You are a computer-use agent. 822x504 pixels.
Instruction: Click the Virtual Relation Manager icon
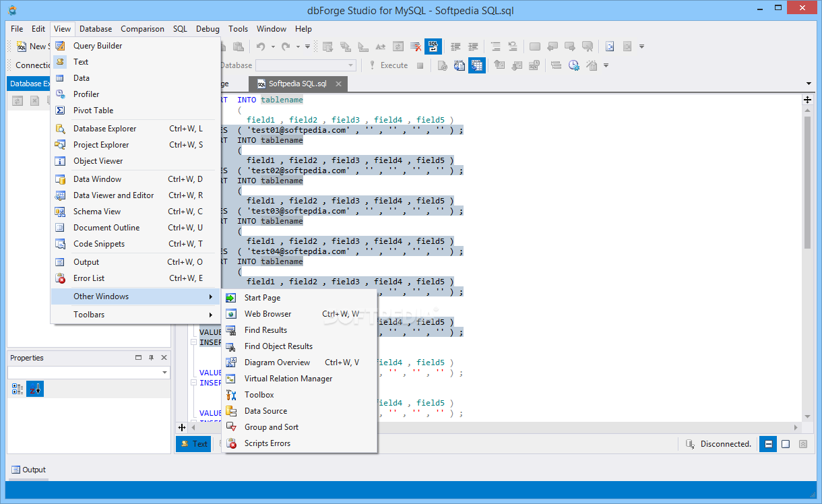231,379
